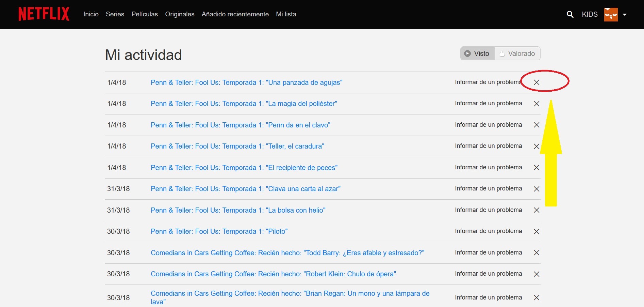644x307 pixels.
Task: Remove "Penn da en el clavo" entry
Action: 536,125
